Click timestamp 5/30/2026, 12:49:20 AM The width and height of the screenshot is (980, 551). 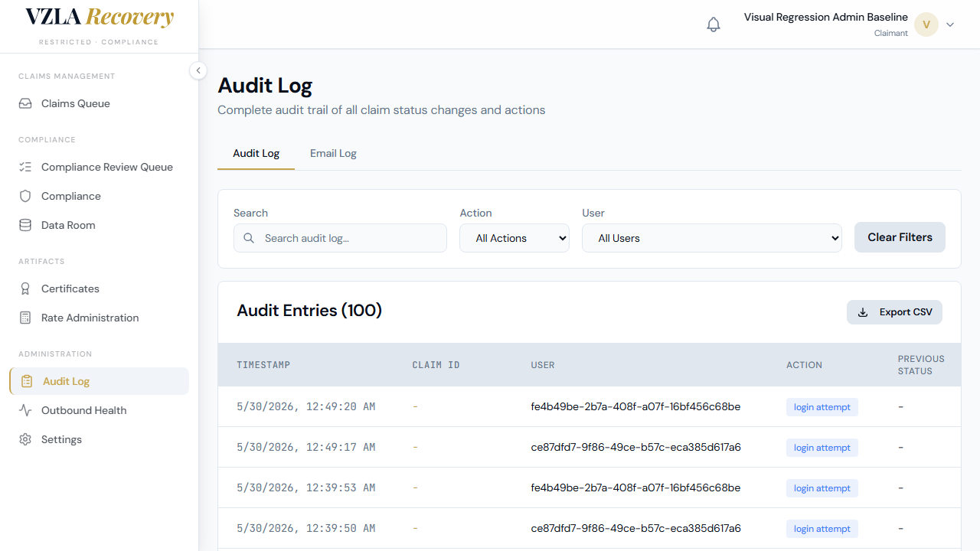(306, 406)
